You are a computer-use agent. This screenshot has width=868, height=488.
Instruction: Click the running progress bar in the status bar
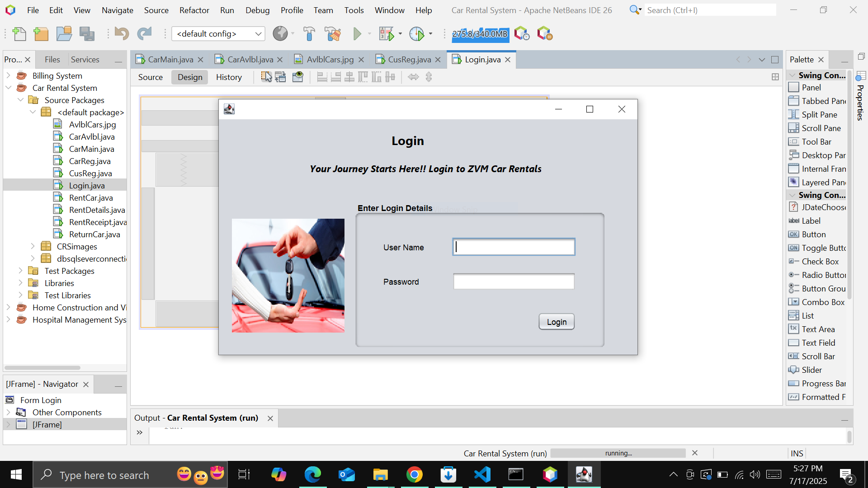pyautogui.click(x=618, y=453)
